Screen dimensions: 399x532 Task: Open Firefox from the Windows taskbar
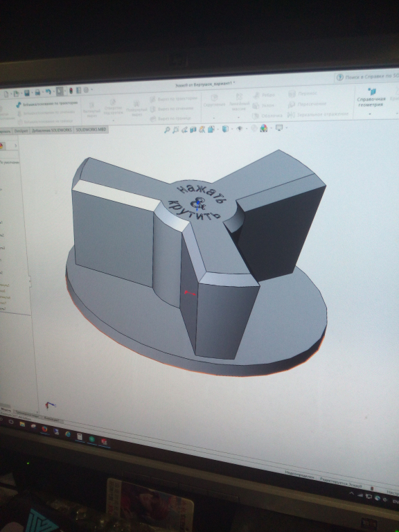(x=44, y=429)
